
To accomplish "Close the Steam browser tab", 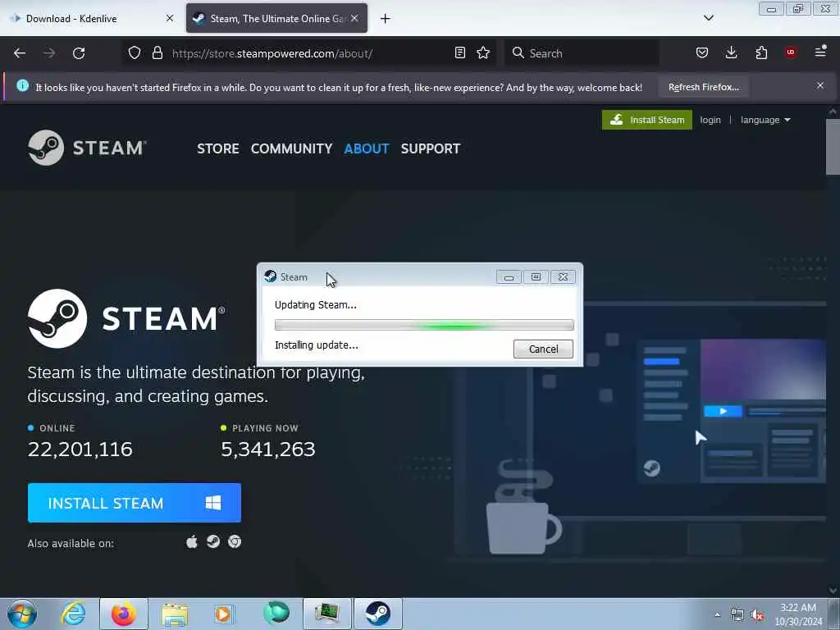I will point(354,18).
